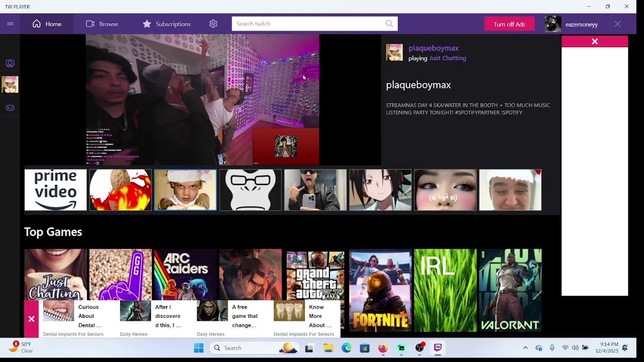Open the volume speaker tray icon
This screenshot has height=362, width=644.
pos(575,348)
